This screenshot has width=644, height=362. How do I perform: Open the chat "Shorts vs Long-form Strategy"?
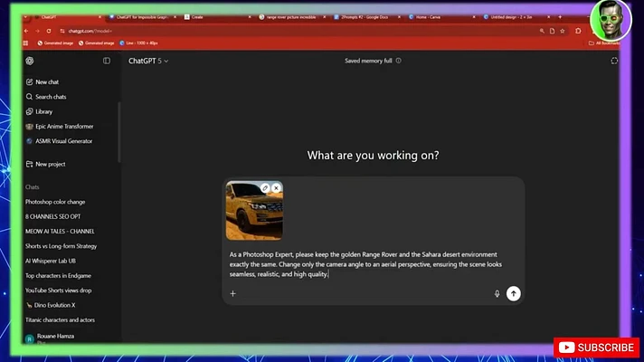[x=61, y=246]
